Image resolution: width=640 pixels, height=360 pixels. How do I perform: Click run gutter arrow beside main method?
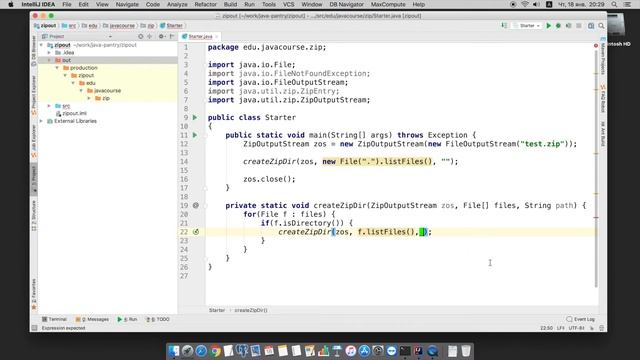(x=195, y=135)
